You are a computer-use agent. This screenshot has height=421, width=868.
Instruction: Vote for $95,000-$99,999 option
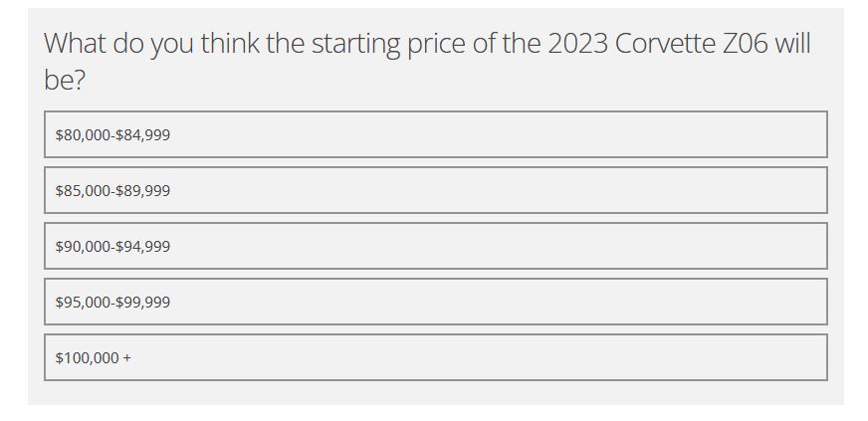click(x=436, y=302)
